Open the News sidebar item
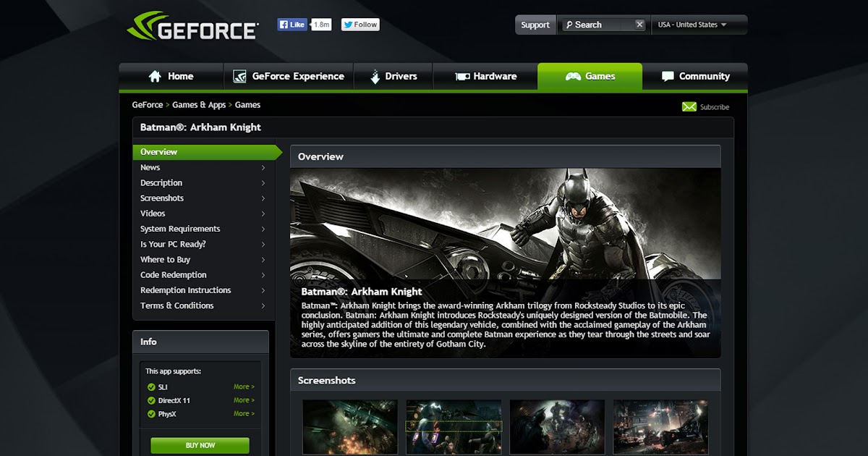The image size is (868, 456). point(203,167)
